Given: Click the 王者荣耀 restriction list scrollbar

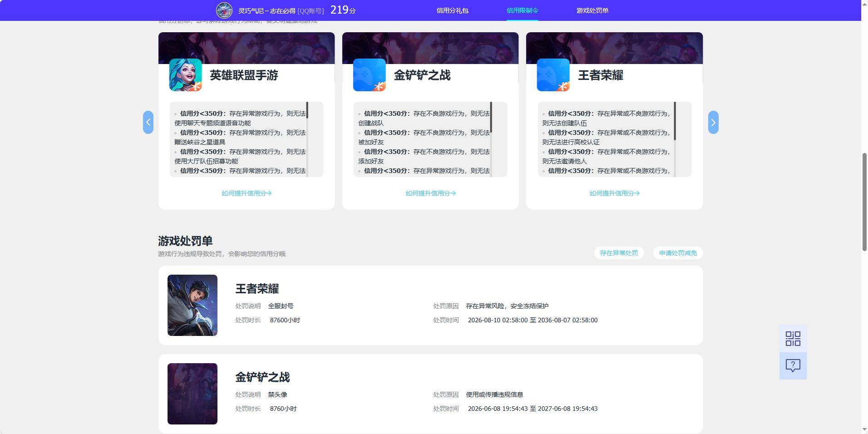Looking at the screenshot, I should (675, 121).
